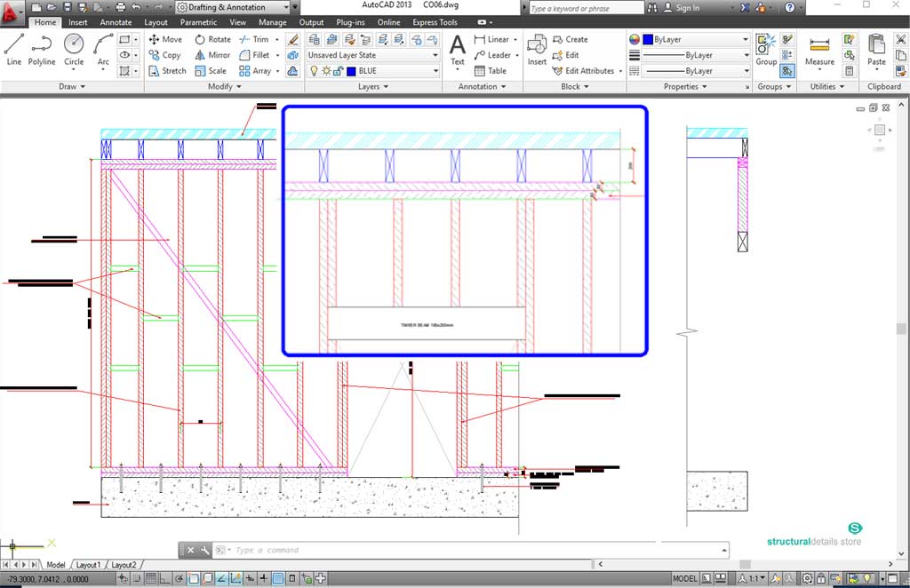Select the Polyline tool
The image size is (910, 588).
click(x=42, y=48)
